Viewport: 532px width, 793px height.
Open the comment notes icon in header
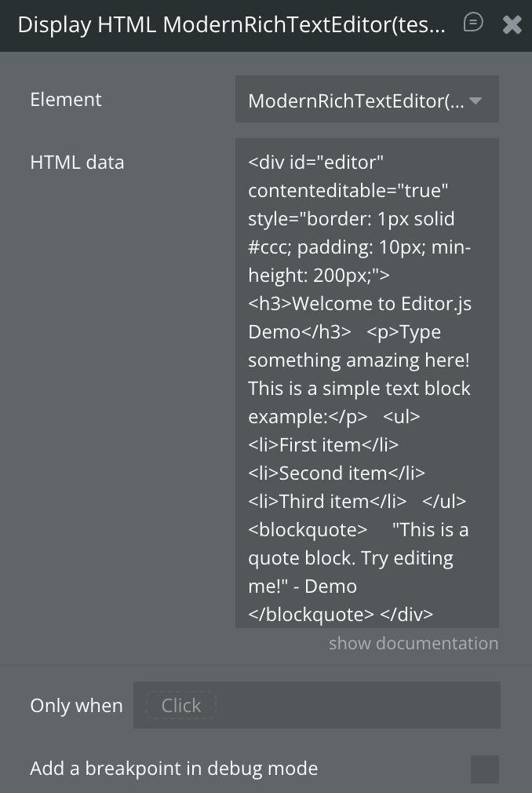473,23
